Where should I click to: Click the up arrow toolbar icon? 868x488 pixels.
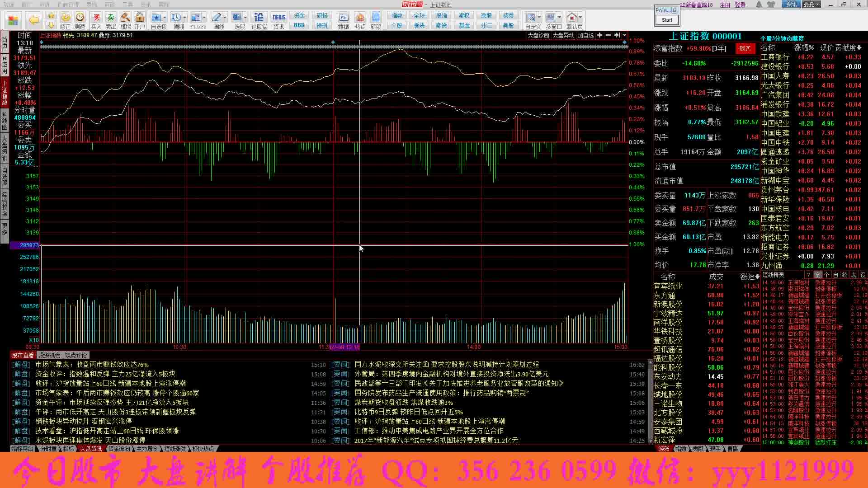[x=51, y=16]
